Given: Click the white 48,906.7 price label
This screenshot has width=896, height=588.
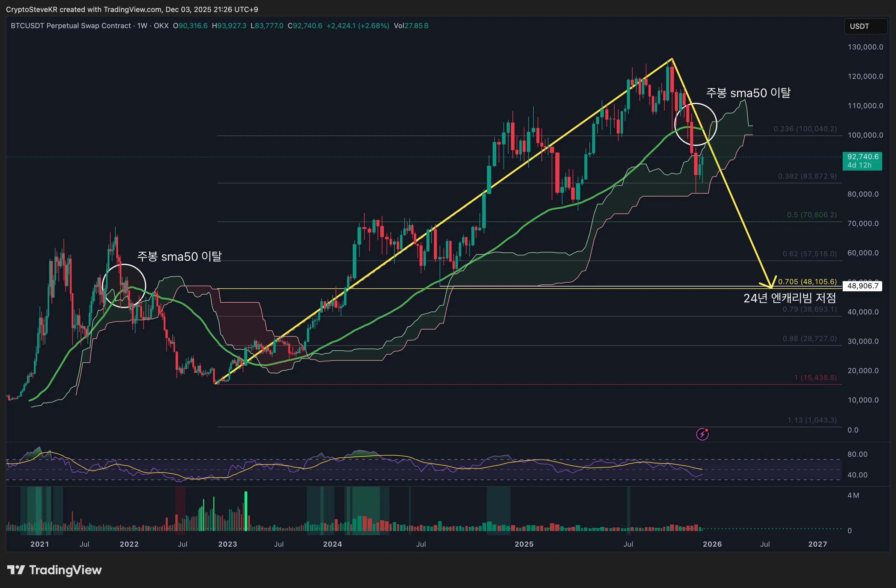Looking at the screenshot, I should tap(862, 286).
